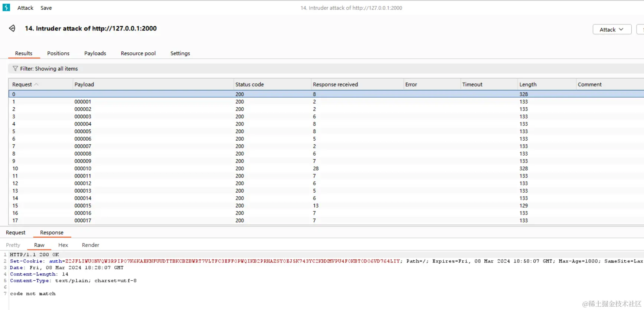The height and width of the screenshot is (310, 644).
Task: Click the Content-Type header line
Action: [x=73, y=281]
